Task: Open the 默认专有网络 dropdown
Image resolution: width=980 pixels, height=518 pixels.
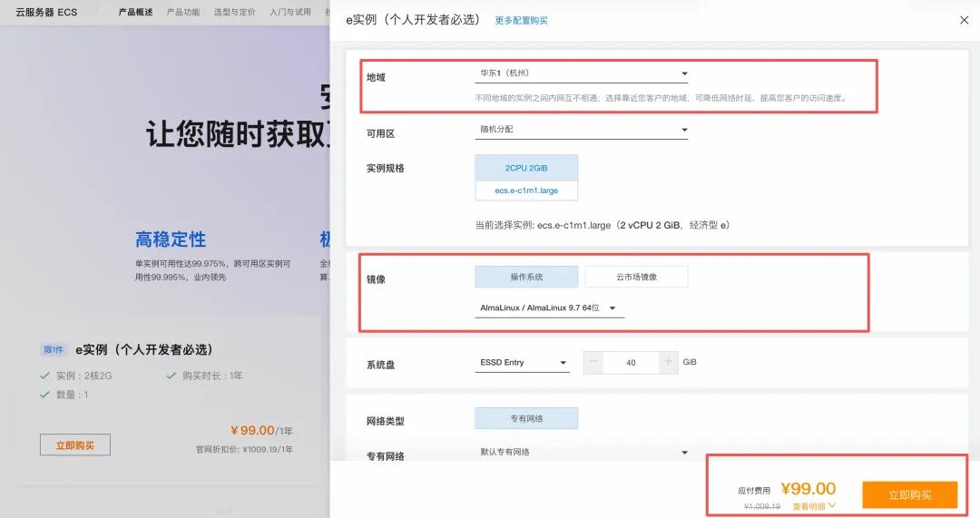Action: point(582,452)
